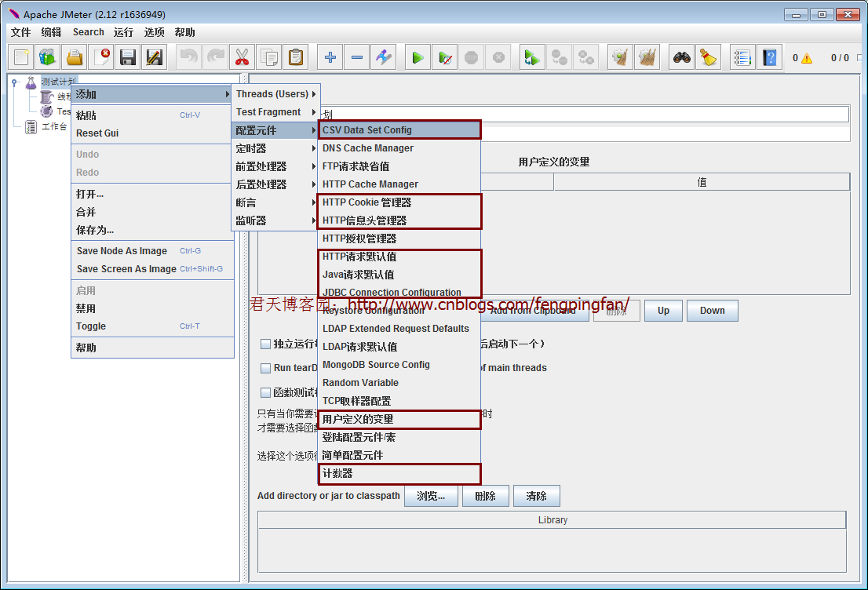
Task: Click the Reset Search brush icon
Action: point(708,57)
